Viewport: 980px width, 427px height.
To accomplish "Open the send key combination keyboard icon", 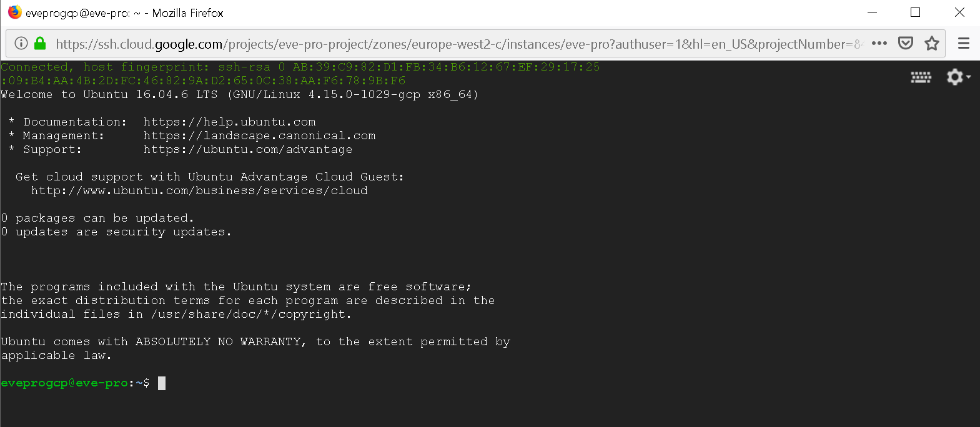I will 921,77.
